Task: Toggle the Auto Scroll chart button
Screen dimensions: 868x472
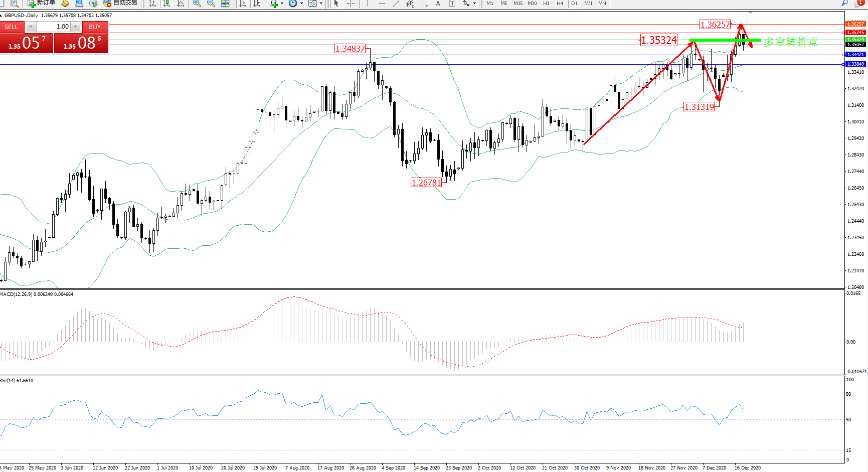Action: coord(243,4)
